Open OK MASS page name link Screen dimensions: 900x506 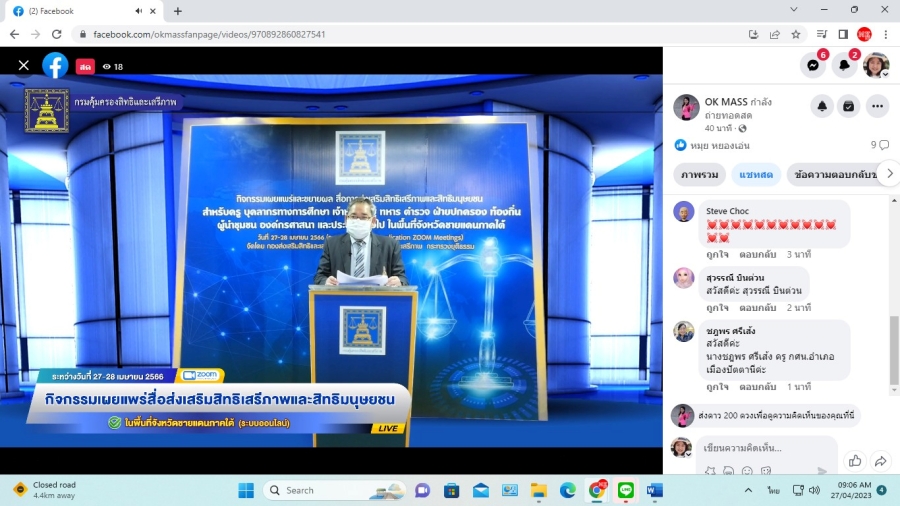tap(726, 102)
